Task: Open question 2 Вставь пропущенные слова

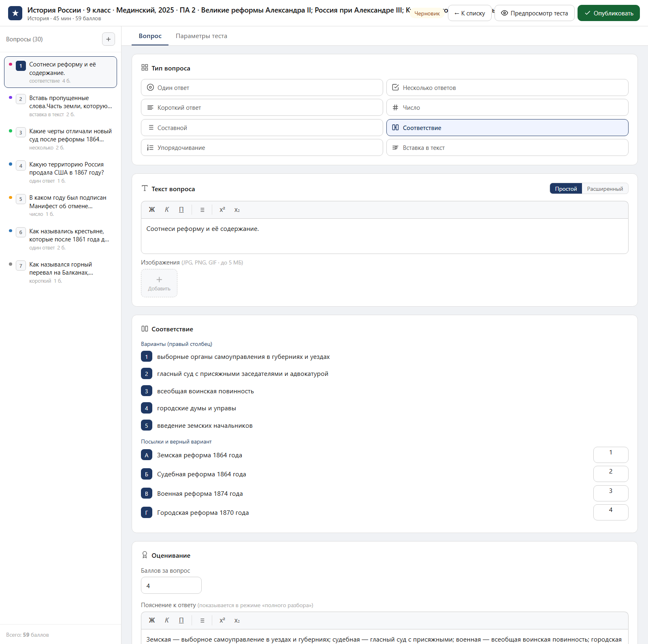Action: (61, 106)
